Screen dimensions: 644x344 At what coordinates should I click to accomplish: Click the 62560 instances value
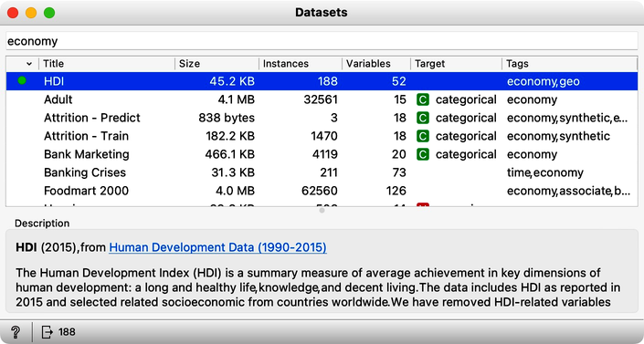319,191
